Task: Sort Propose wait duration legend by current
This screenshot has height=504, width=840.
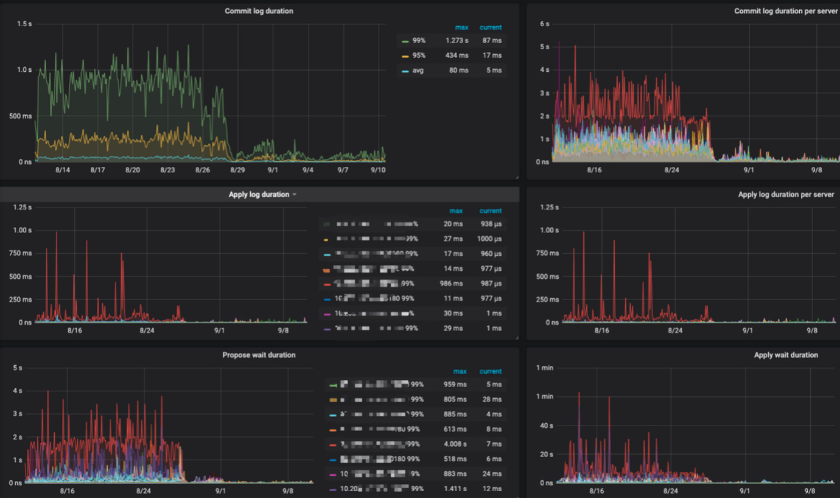Action: 491,371
